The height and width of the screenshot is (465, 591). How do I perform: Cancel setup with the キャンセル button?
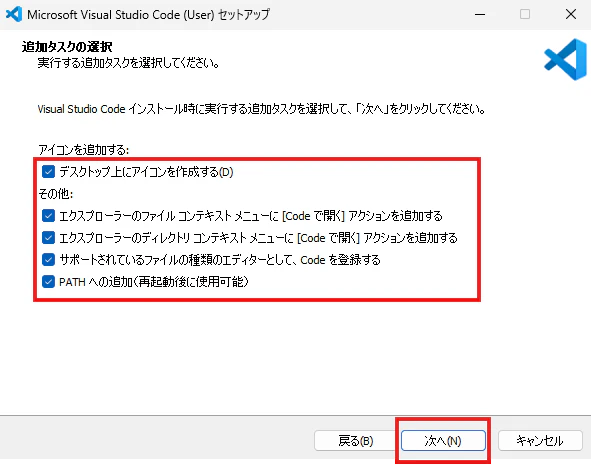(x=540, y=441)
